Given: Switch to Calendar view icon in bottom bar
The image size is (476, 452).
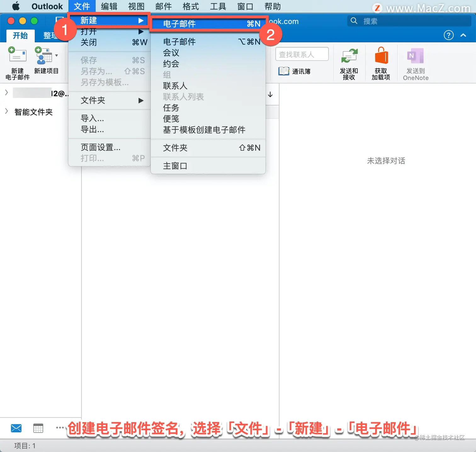Looking at the screenshot, I should click(x=38, y=428).
